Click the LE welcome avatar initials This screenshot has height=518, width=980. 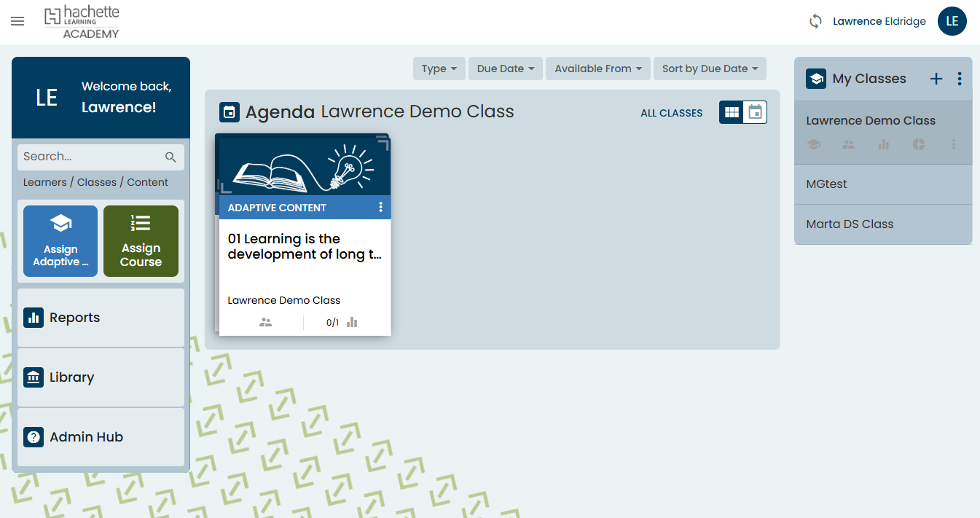(47, 98)
